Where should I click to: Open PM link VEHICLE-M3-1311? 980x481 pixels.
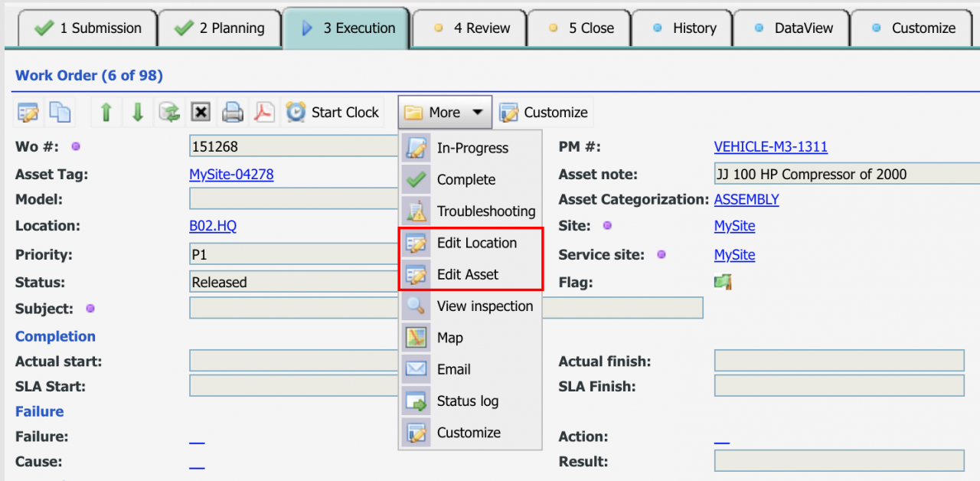[x=770, y=147]
